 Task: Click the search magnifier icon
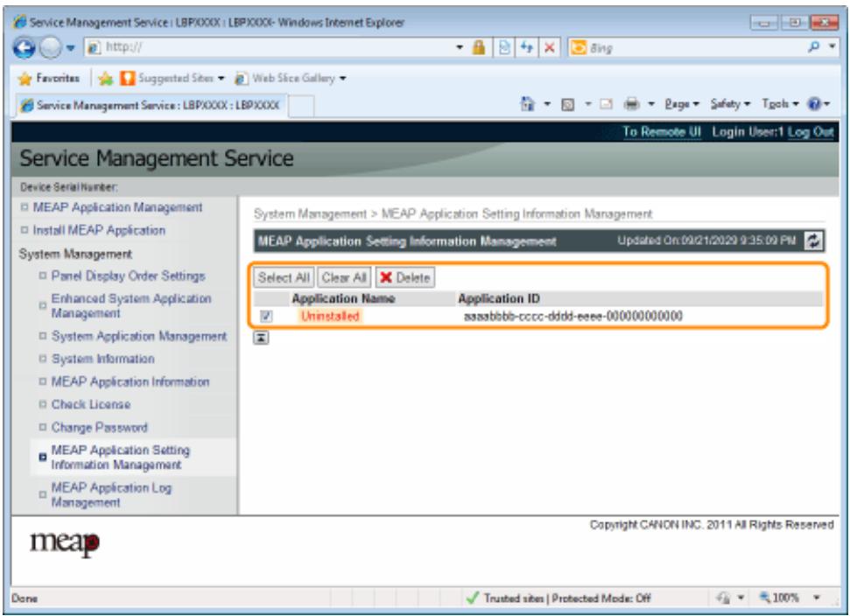813,47
